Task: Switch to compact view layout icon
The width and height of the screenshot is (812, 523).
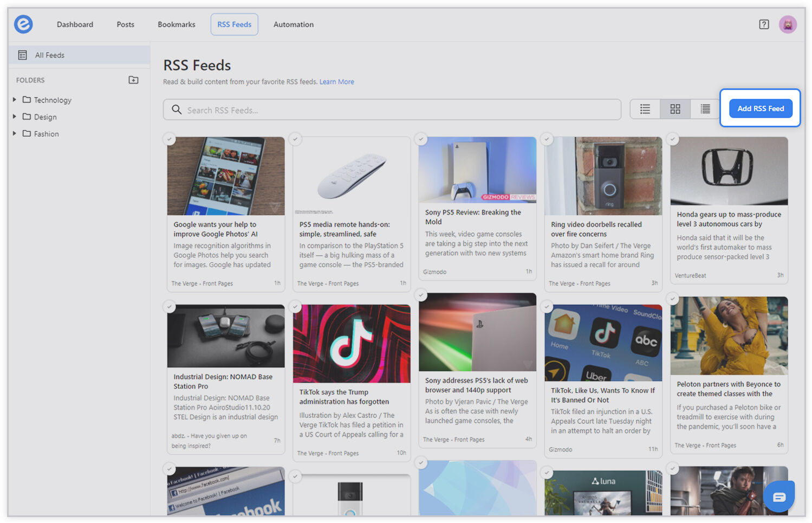Action: [x=705, y=109]
